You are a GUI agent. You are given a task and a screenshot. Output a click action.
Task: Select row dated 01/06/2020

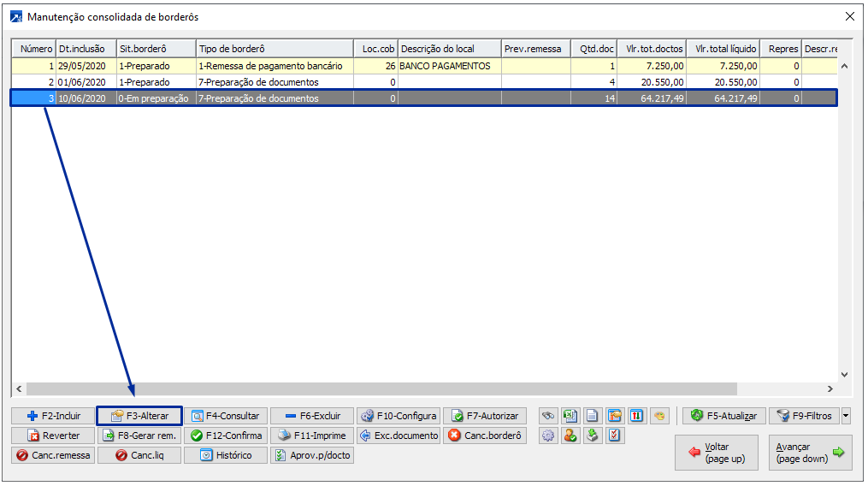[424, 82]
